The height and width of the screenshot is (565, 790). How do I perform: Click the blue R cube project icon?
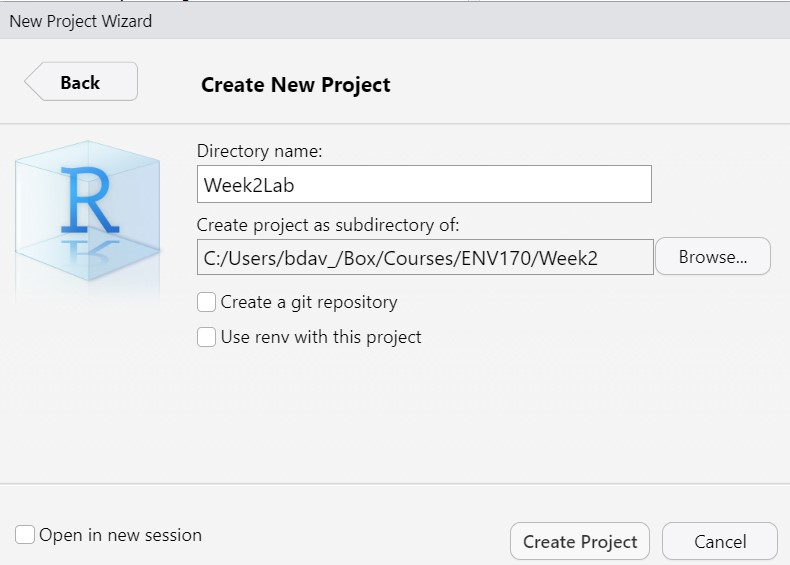tap(88, 210)
